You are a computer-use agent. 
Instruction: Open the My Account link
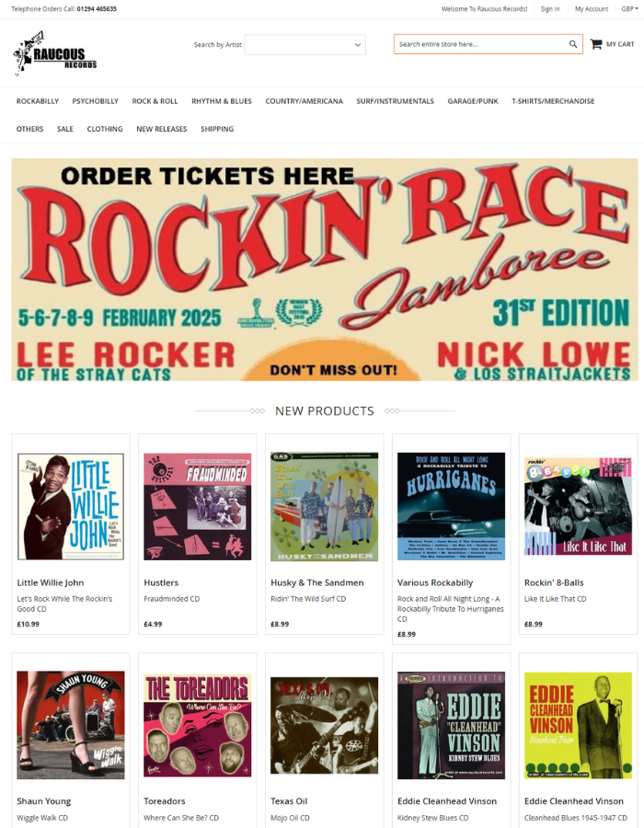click(592, 9)
